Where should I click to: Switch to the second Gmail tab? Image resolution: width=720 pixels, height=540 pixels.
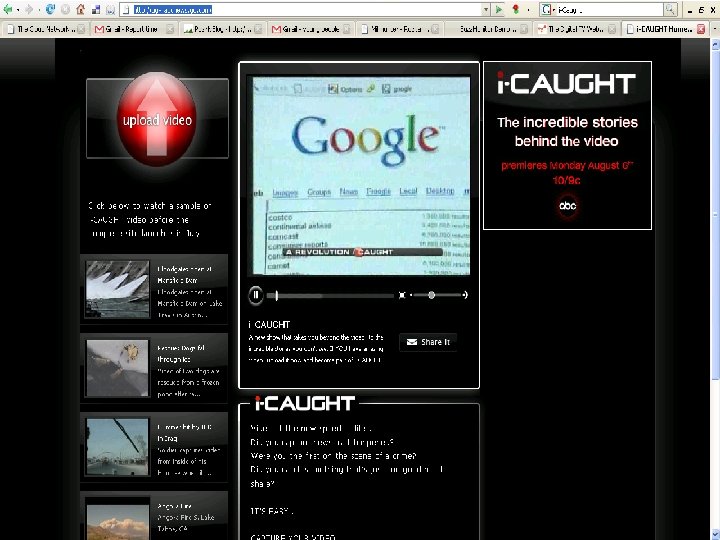310,29
